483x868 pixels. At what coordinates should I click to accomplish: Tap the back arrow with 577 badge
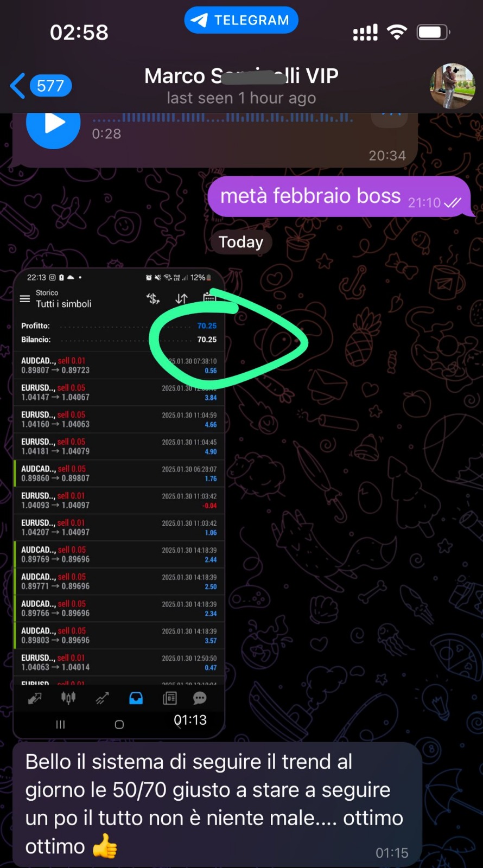tap(41, 86)
